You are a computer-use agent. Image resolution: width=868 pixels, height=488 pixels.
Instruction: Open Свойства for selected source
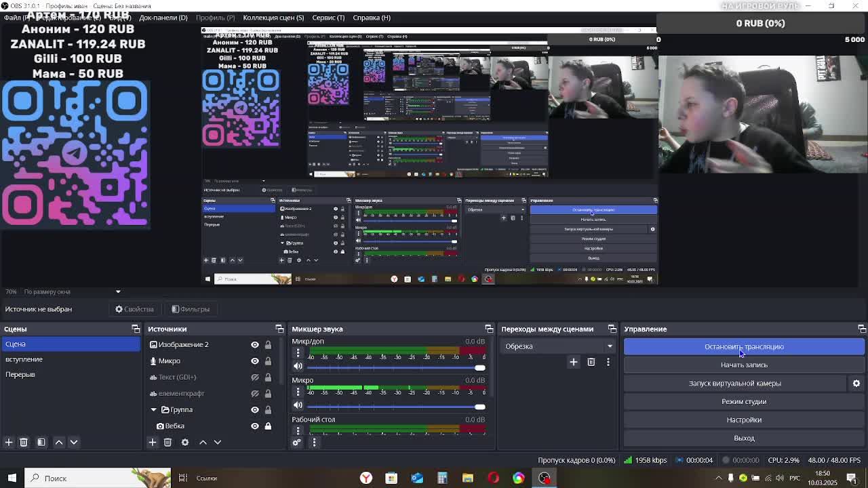point(134,309)
